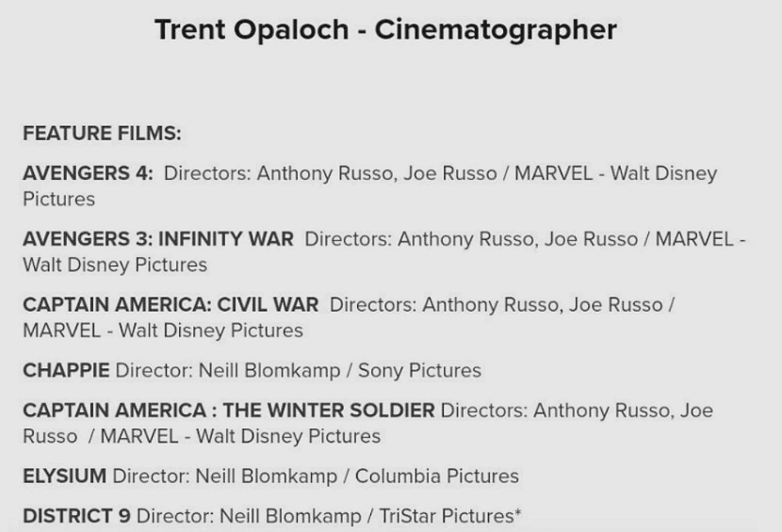
Task: Open the AVENGERS 3: INFINITY WAR title
Action: (158, 239)
